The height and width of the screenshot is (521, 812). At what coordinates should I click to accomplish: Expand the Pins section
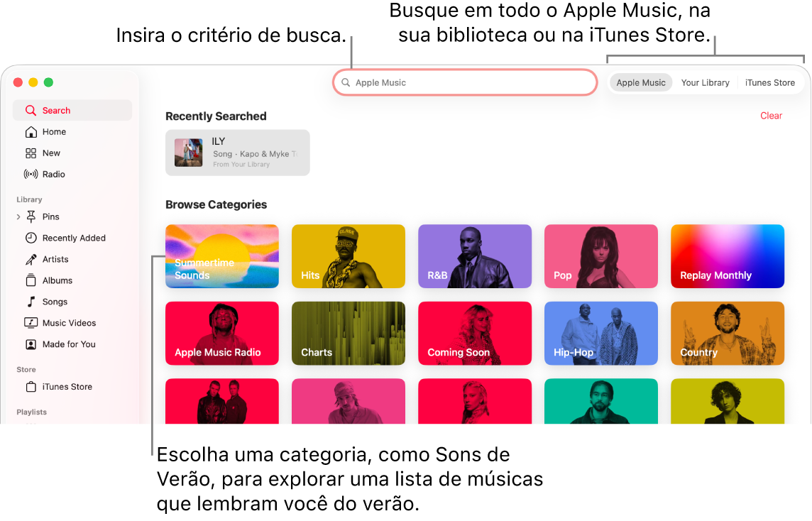(19, 216)
